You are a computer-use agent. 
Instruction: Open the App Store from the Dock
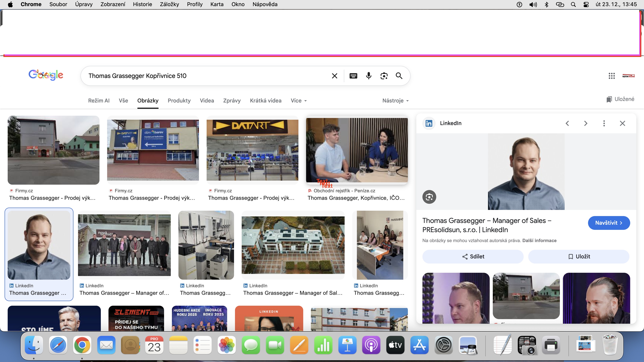click(x=419, y=345)
